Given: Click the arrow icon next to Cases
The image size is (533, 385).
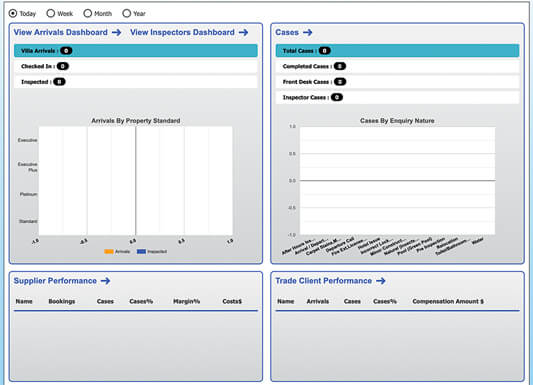Looking at the screenshot, I should tap(308, 32).
